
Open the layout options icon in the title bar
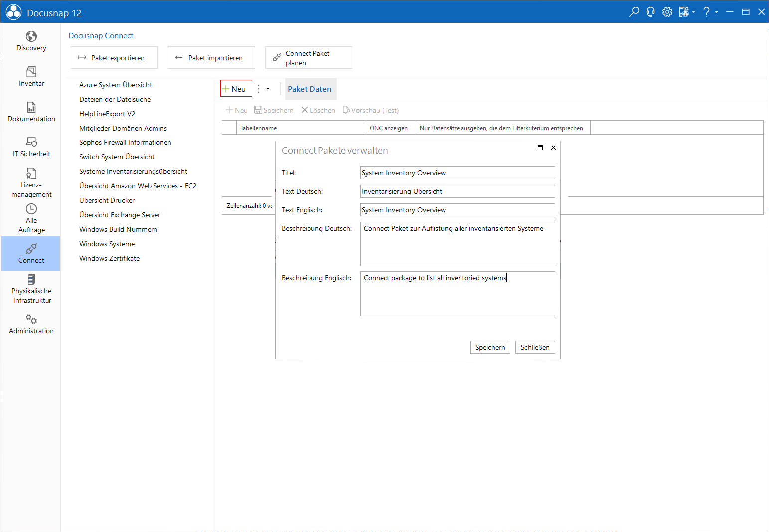coord(686,12)
